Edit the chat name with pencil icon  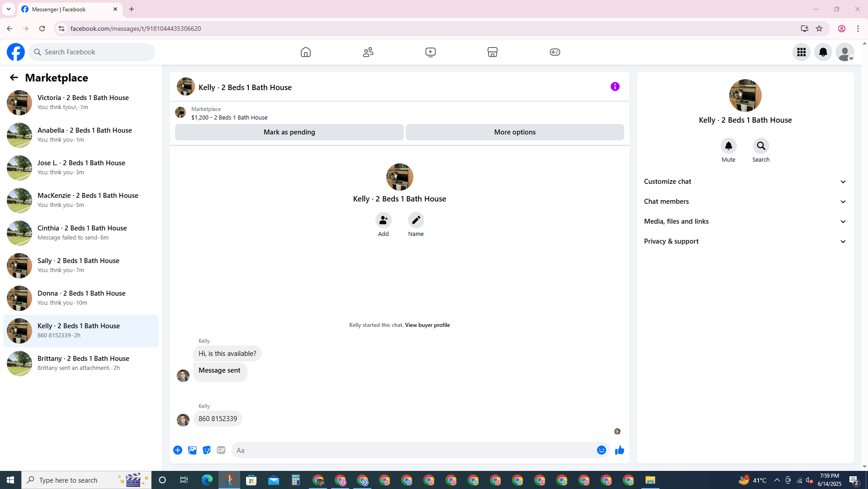coord(416,220)
